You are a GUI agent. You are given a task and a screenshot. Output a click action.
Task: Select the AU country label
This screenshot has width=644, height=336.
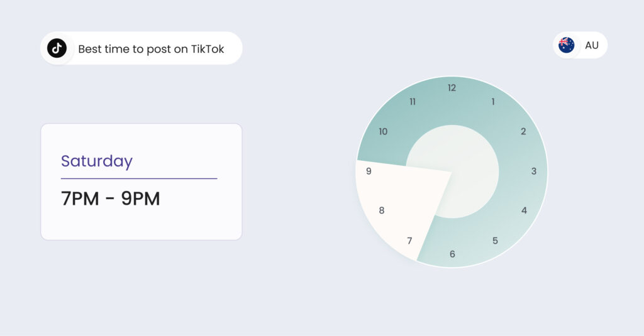(591, 45)
